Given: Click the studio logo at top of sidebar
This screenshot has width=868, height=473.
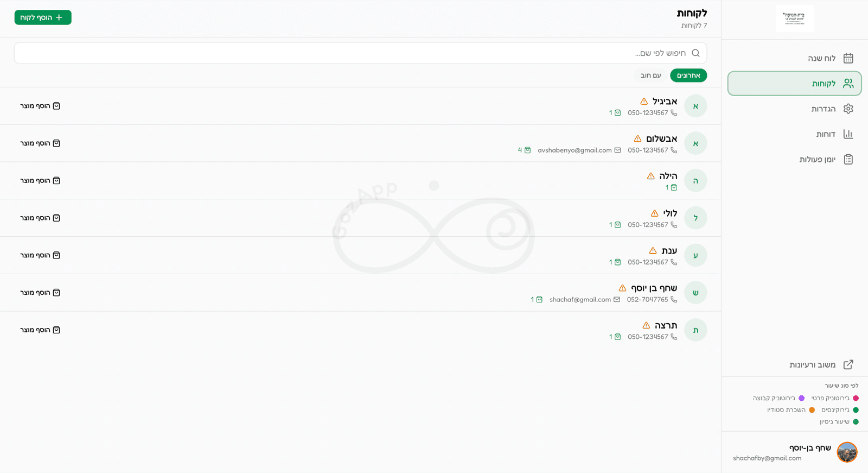Looking at the screenshot, I should (x=794, y=18).
